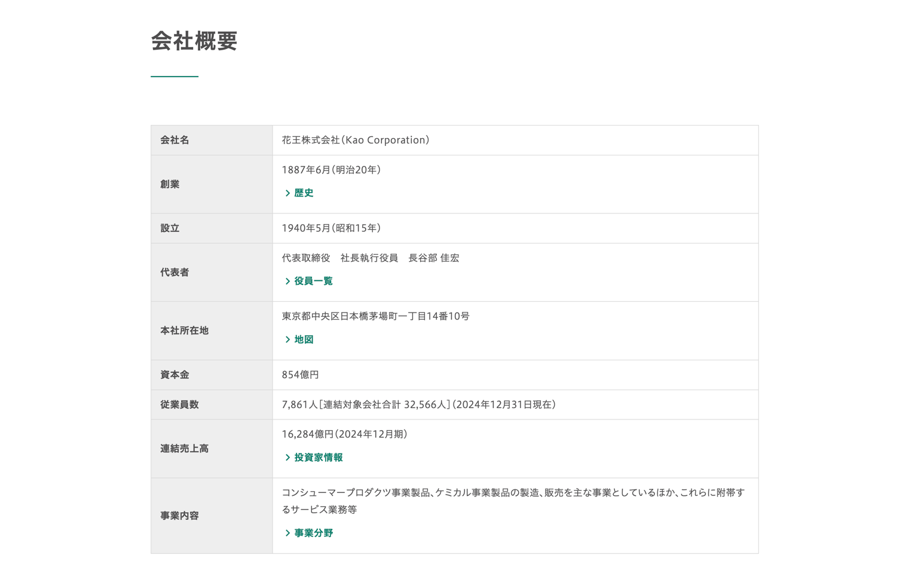Click the representative name 長谷部 佳宏

click(433, 258)
